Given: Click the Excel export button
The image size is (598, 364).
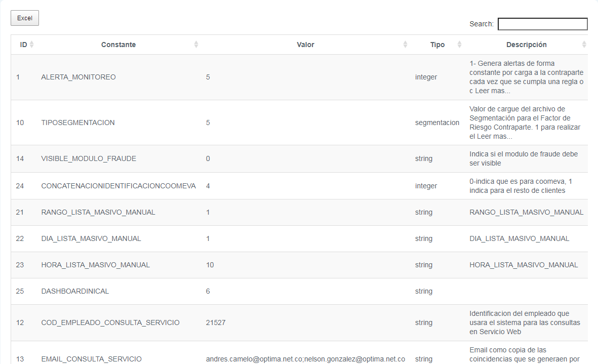Looking at the screenshot, I should pyautogui.click(x=24, y=18).
